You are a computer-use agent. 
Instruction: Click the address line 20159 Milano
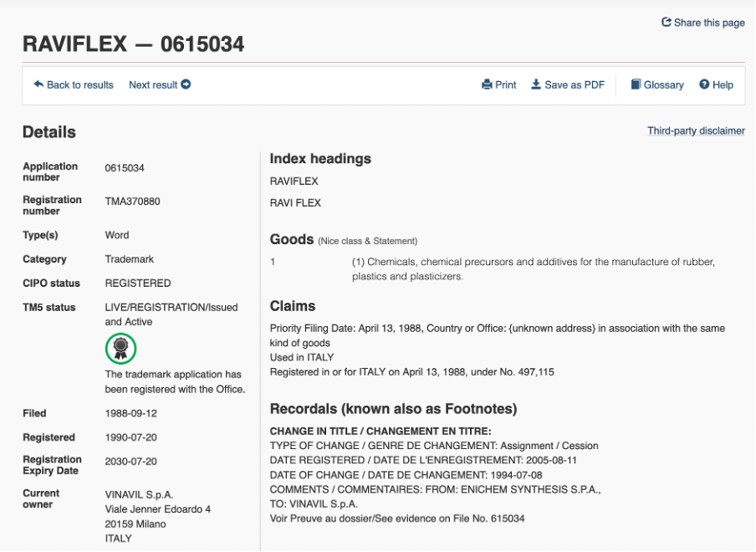(135, 524)
